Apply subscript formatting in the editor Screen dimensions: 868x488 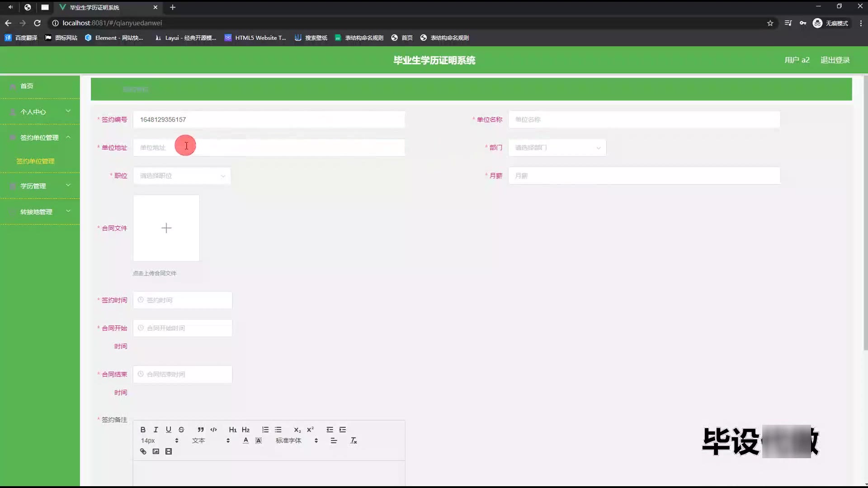coord(297,430)
